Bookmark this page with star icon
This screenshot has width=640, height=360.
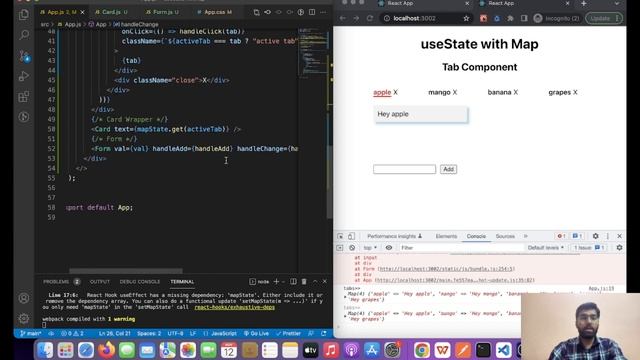[x=466, y=18]
